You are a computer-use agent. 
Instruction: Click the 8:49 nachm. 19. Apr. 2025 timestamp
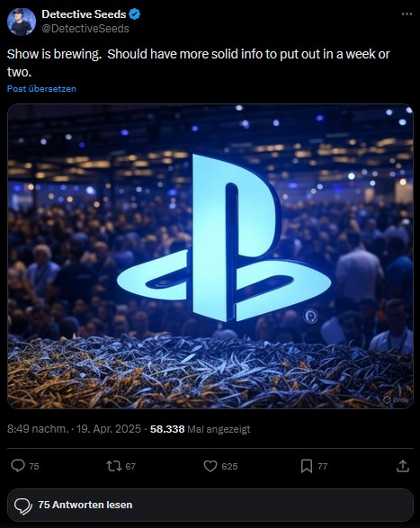tap(74, 429)
